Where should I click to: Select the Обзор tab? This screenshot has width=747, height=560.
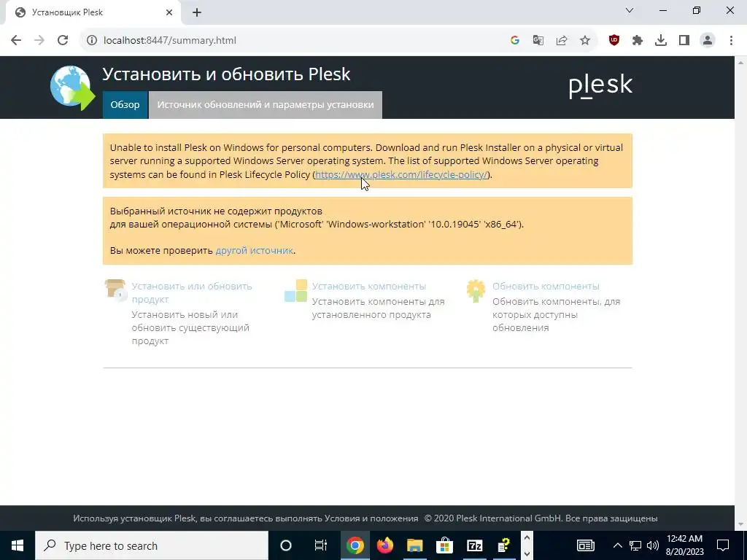pos(125,105)
